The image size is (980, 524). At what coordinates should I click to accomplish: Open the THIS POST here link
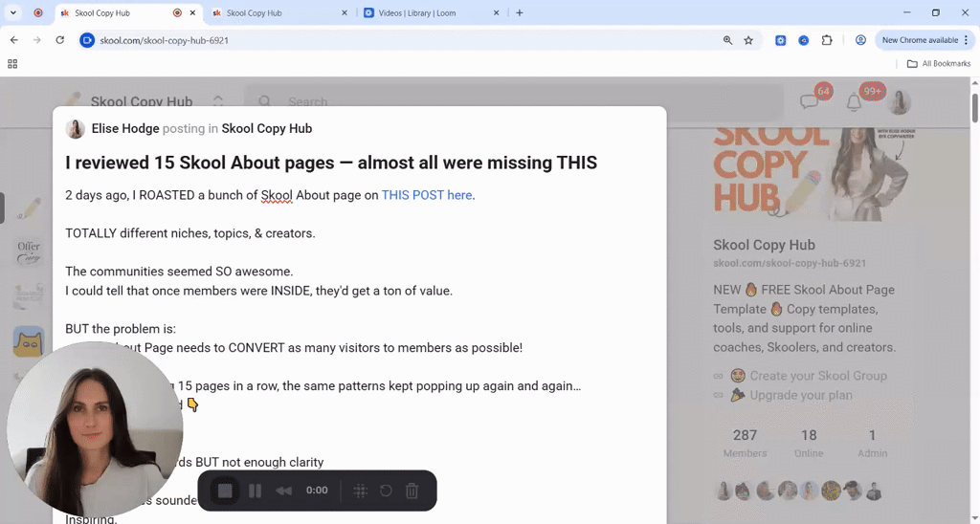click(x=426, y=195)
